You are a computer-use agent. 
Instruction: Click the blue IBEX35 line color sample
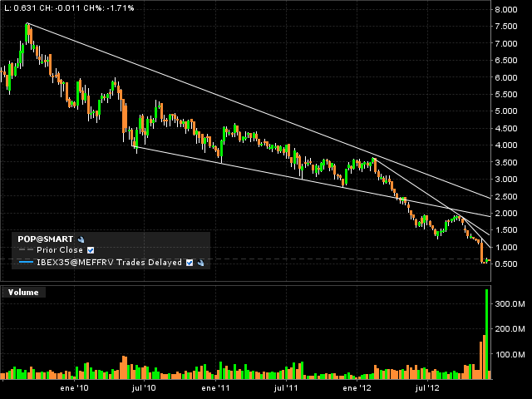(26, 263)
